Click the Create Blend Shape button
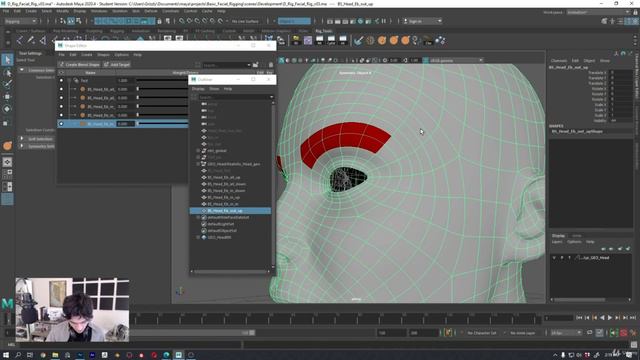This screenshot has width=640, height=360. coord(79,64)
